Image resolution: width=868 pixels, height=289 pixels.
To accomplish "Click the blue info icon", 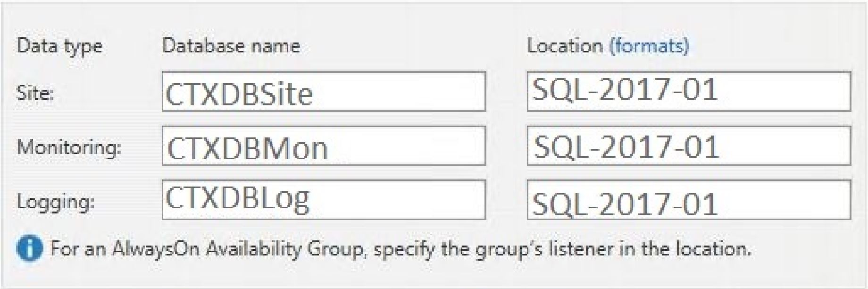I will point(29,249).
